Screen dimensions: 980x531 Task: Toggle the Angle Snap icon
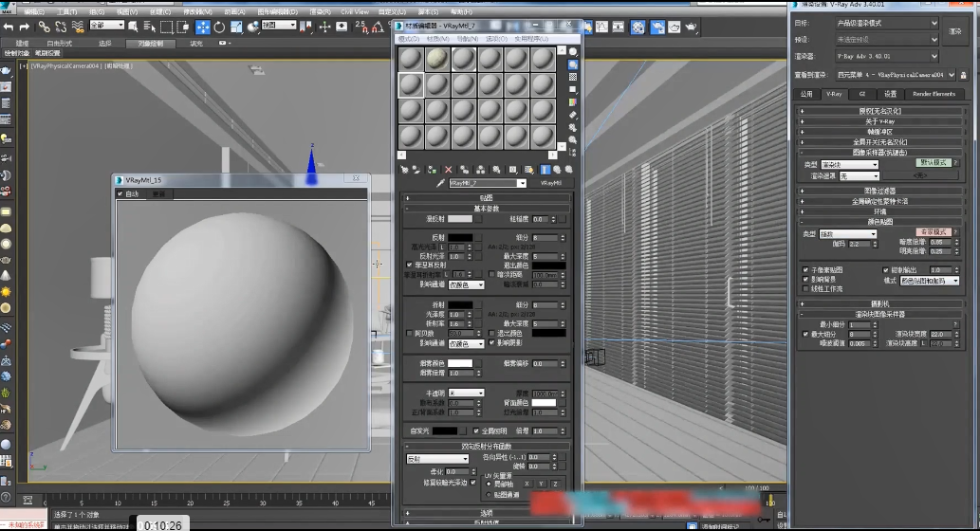point(378,27)
